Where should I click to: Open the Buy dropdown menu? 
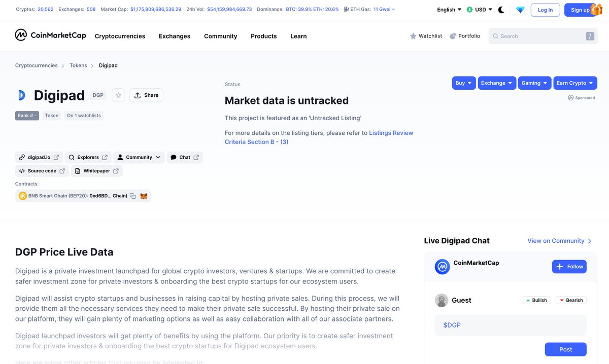point(463,83)
